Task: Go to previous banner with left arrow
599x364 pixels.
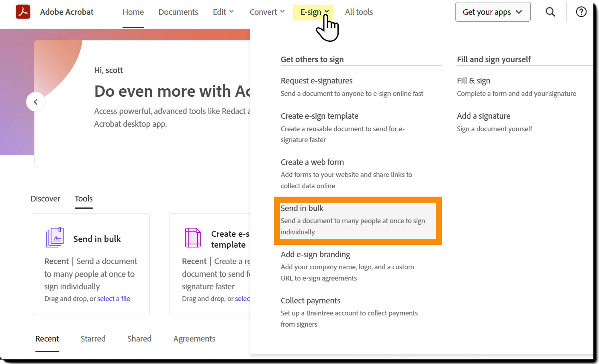Action: click(x=36, y=102)
